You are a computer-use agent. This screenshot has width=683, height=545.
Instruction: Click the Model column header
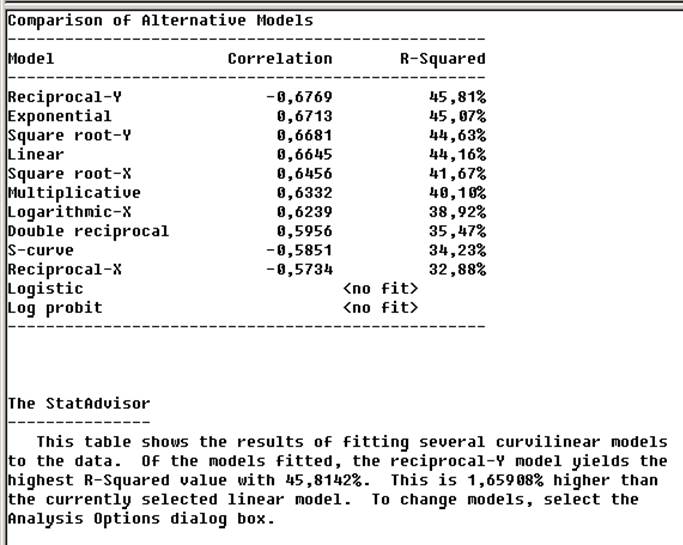click(31, 59)
